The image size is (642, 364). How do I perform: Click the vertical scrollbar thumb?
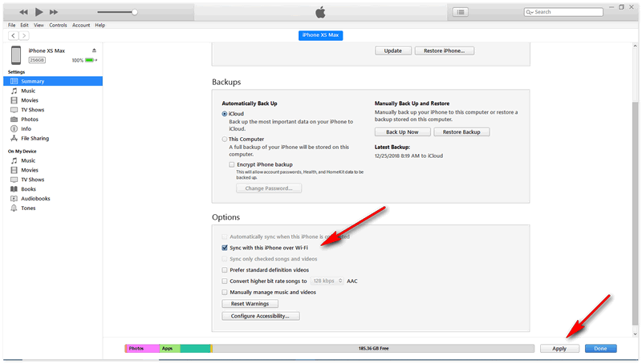coord(635,212)
